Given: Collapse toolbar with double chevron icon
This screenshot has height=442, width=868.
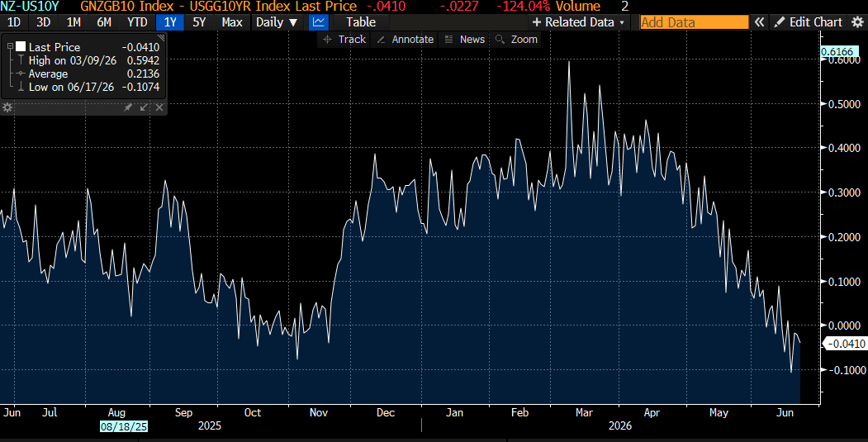Looking at the screenshot, I should [760, 22].
